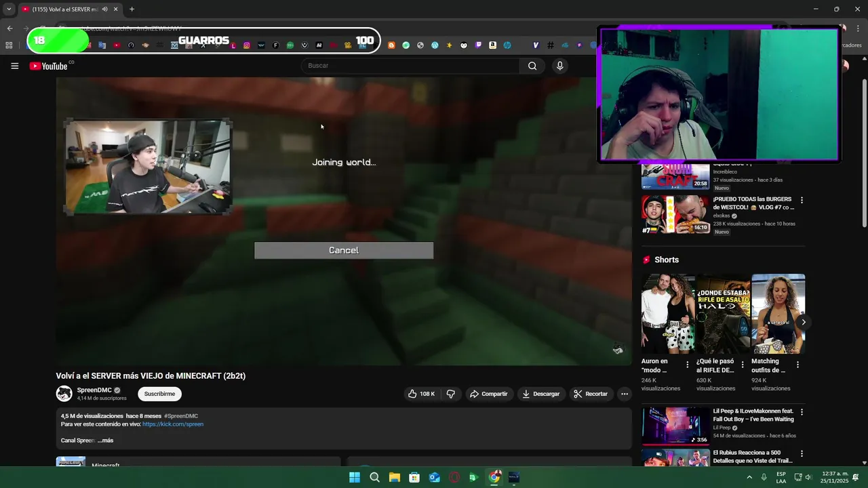Image resolution: width=868 pixels, height=488 pixels.
Task: Open Lil Peep Fall Out Boy video thumbnail
Action: tap(675, 426)
